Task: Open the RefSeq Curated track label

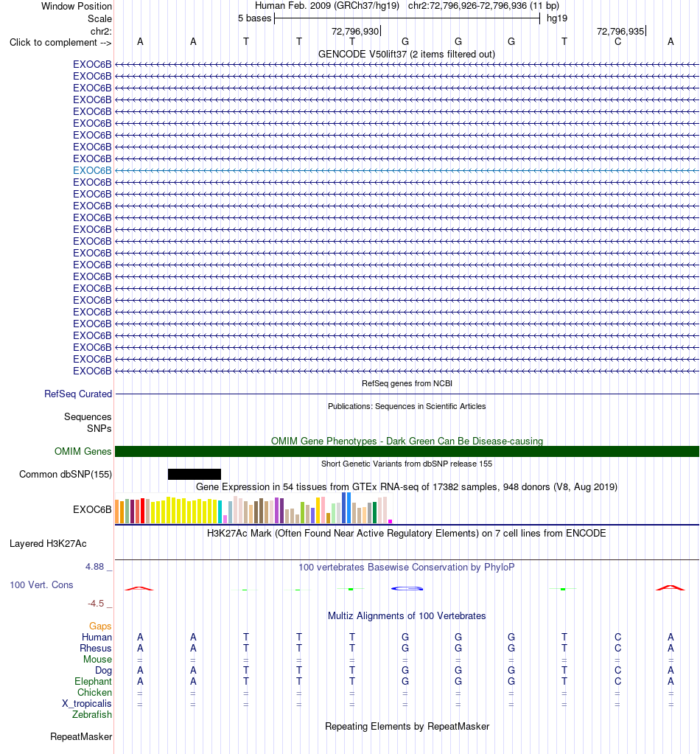Action: point(78,394)
